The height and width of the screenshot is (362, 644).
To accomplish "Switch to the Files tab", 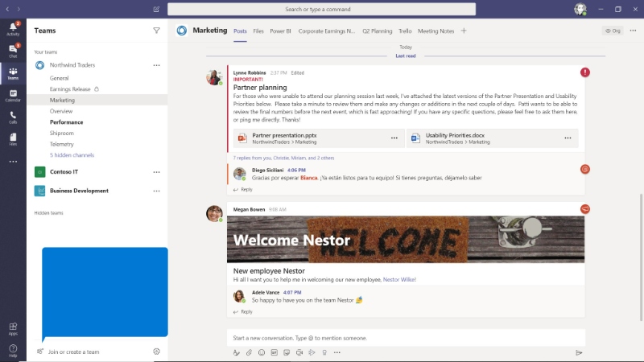I will pos(258,31).
